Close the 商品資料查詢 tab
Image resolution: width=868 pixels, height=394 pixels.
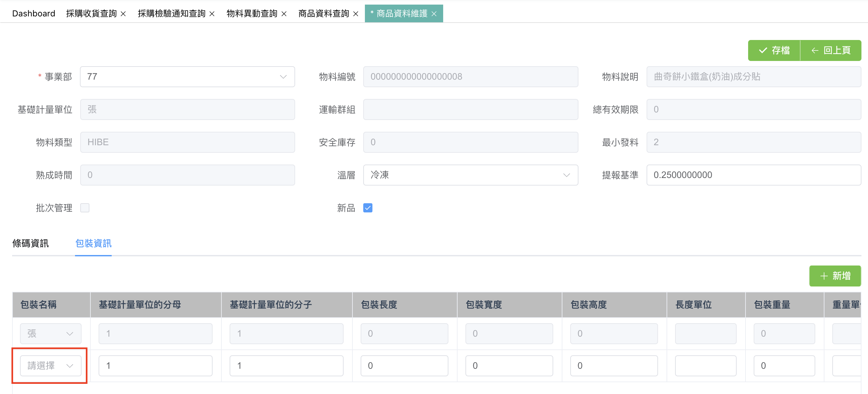coord(356,14)
